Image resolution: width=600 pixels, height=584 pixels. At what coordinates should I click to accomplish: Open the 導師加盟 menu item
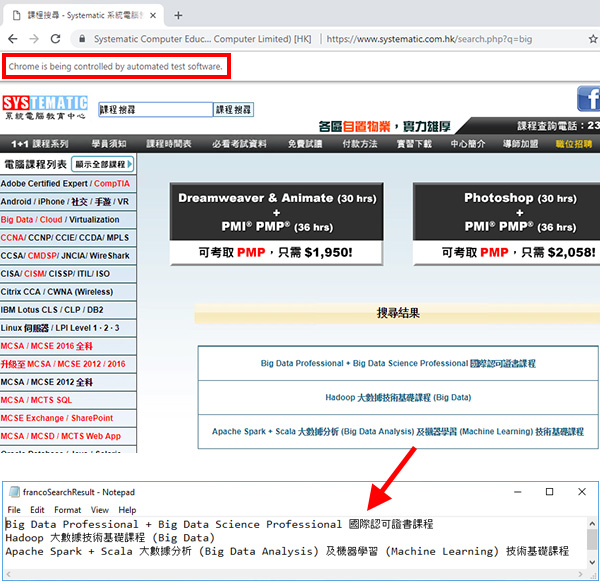pyautogui.click(x=520, y=144)
